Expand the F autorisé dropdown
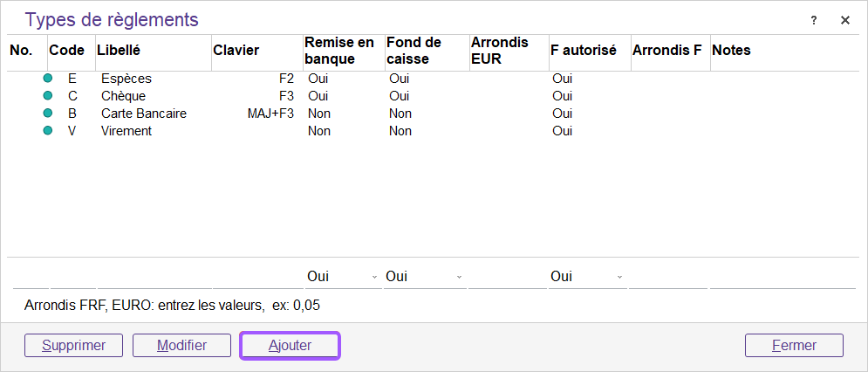The width and height of the screenshot is (868, 372). tap(619, 277)
